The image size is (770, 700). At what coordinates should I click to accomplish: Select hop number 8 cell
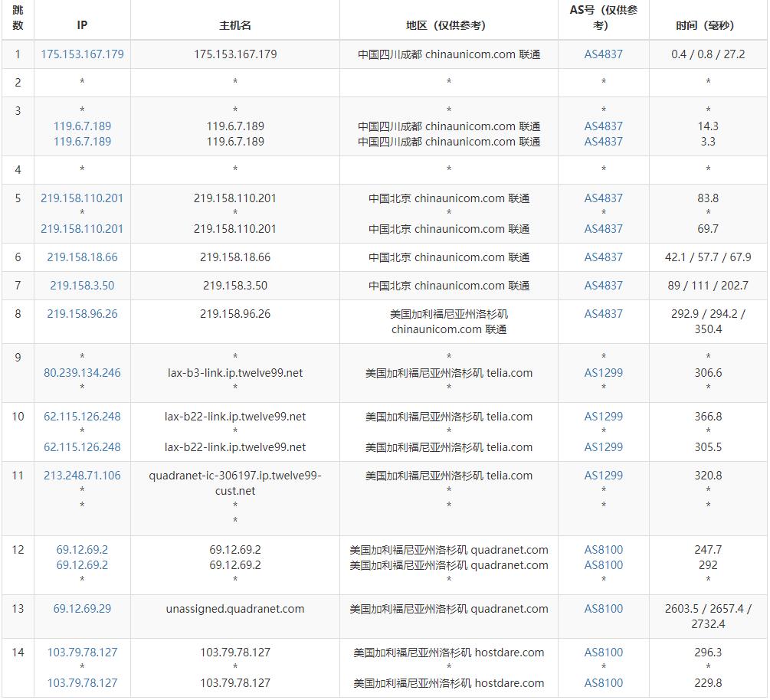pyautogui.click(x=18, y=314)
